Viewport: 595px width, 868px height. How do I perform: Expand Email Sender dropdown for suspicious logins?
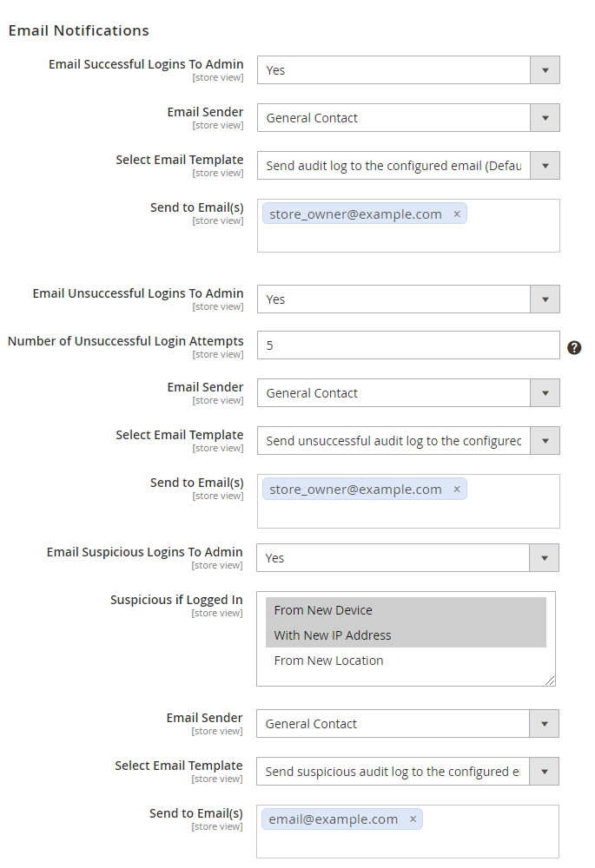click(407, 724)
